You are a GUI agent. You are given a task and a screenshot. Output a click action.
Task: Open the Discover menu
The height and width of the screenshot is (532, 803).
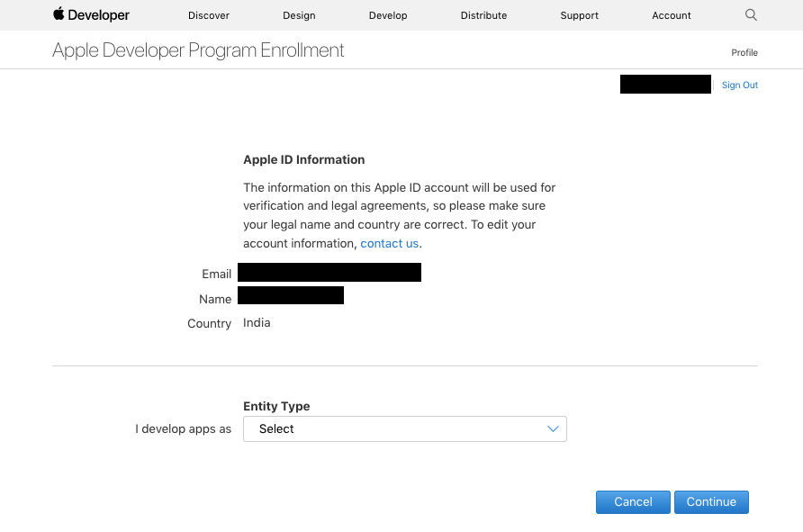209,15
